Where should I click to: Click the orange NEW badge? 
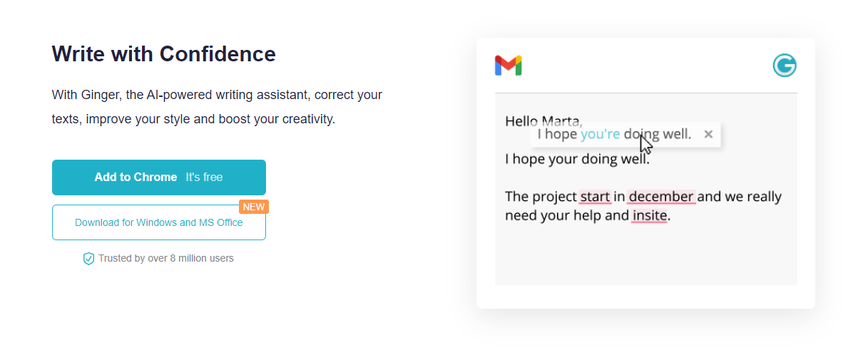tap(253, 207)
